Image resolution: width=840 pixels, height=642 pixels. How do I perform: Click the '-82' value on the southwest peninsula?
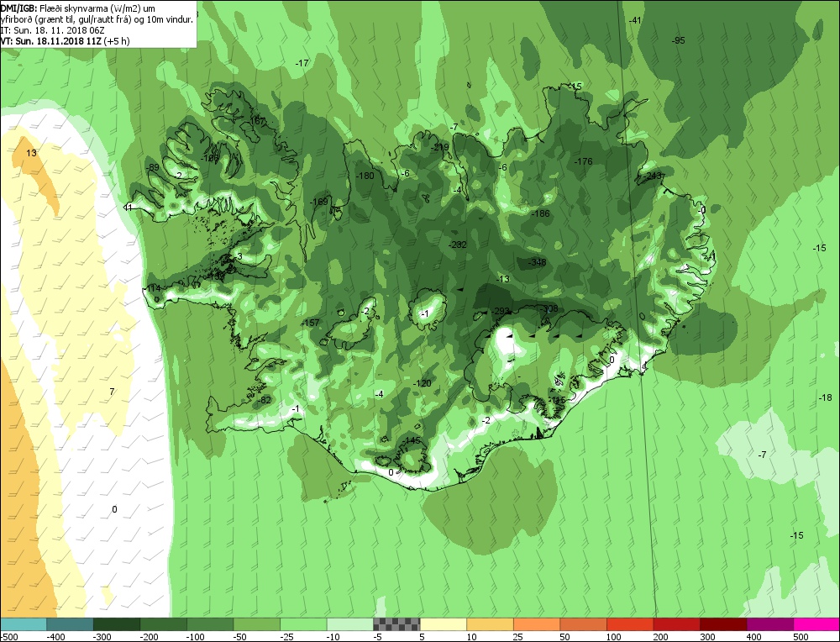pyautogui.click(x=264, y=400)
